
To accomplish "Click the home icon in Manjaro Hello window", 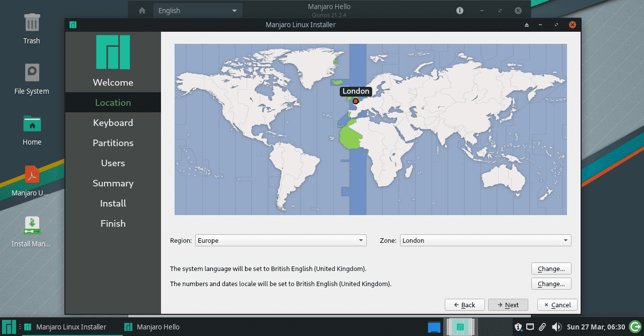I will tap(142, 11).
